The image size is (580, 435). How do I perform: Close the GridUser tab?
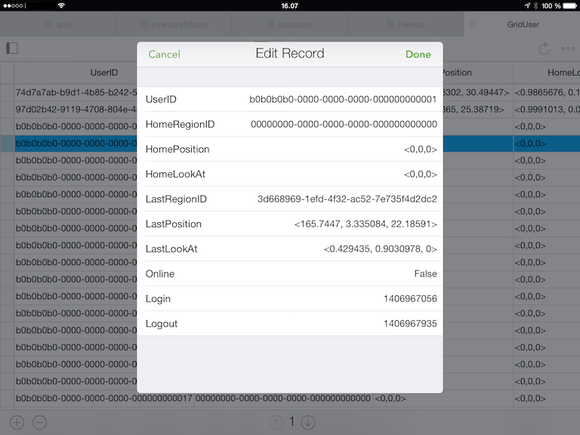click(473, 24)
